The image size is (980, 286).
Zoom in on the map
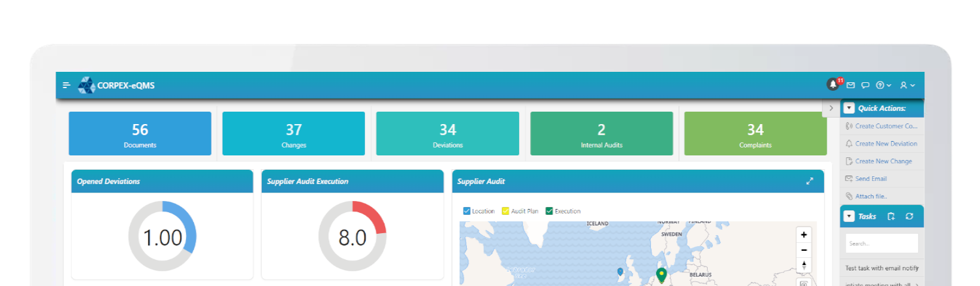(804, 234)
